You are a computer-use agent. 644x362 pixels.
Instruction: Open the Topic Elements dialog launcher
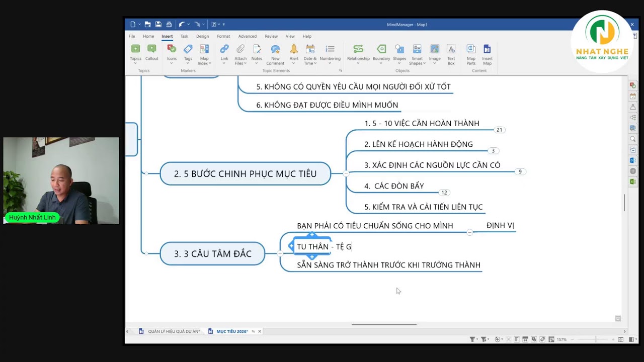pyautogui.click(x=340, y=70)
